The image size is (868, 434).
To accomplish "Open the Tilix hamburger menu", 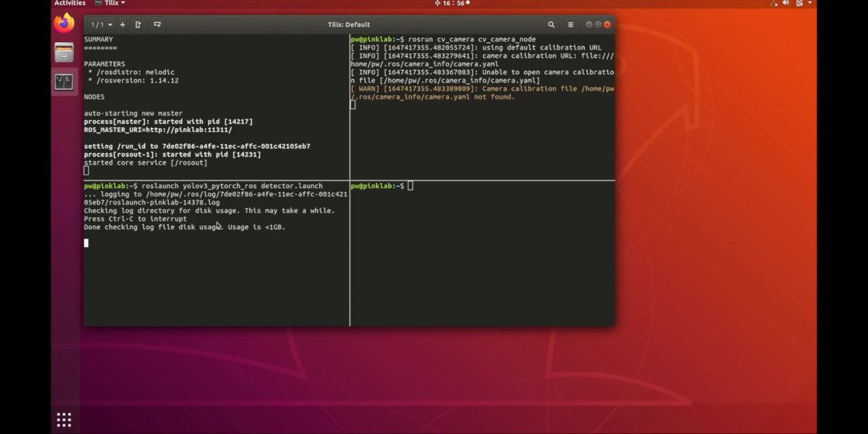I will [570, 24].
